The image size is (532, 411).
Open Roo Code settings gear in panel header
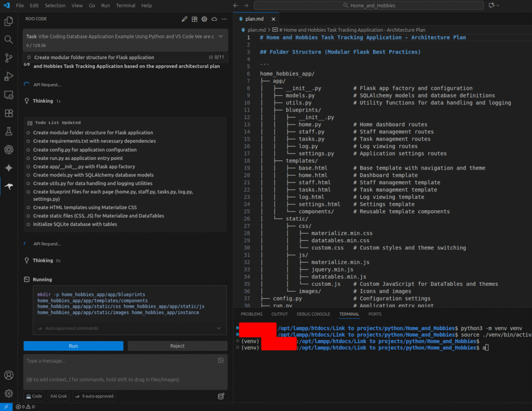(204, 19)
